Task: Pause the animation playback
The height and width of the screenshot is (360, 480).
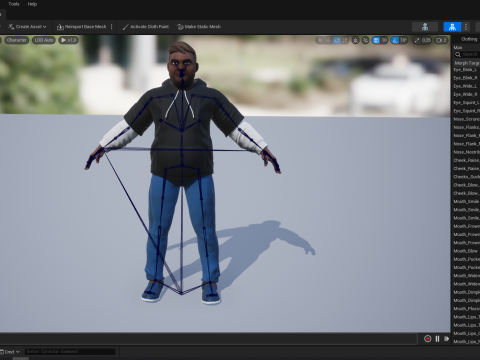Action: [x=437, y=339]
